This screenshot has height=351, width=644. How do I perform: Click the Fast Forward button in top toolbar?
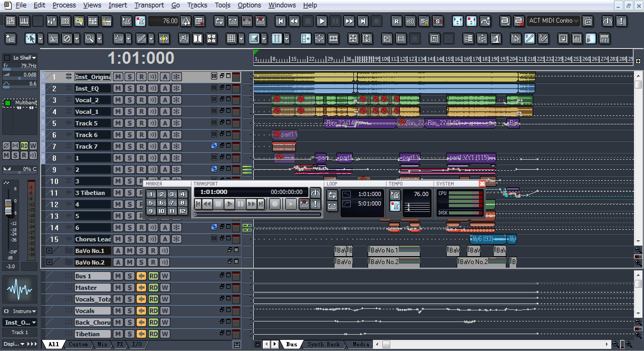click(x=349, y=21)
